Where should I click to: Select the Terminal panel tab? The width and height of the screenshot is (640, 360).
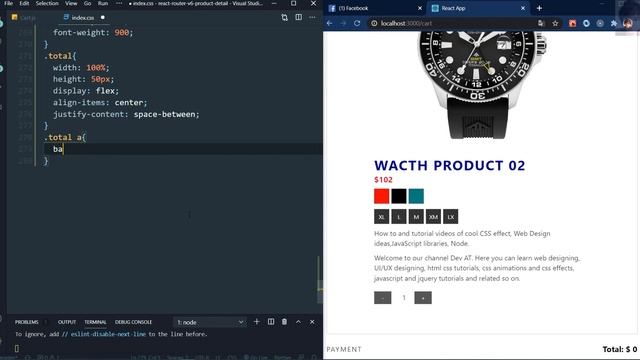[x=95, y=322]
